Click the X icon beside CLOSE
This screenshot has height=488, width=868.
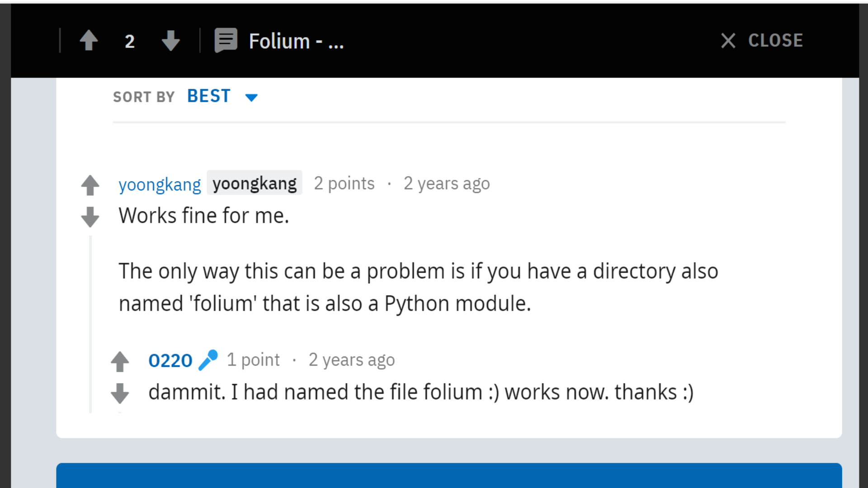pyautogui.click(x=728, y=41)
